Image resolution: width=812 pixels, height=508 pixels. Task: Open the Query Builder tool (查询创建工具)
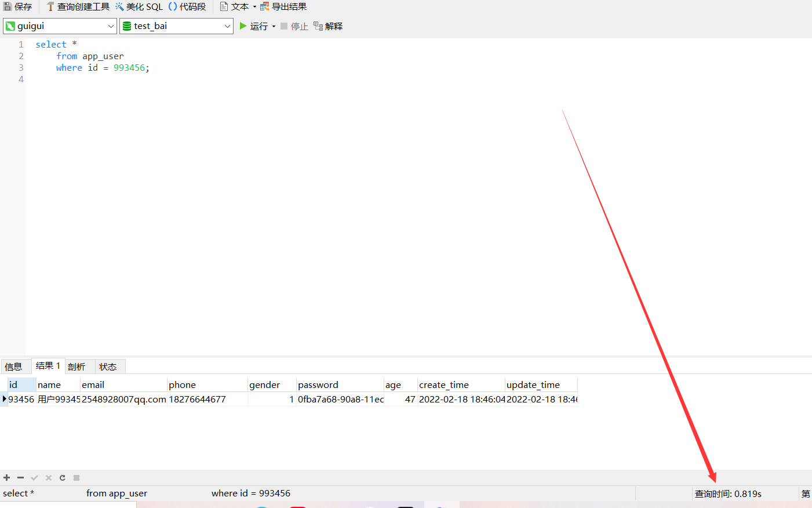click(x=78, y=6)
